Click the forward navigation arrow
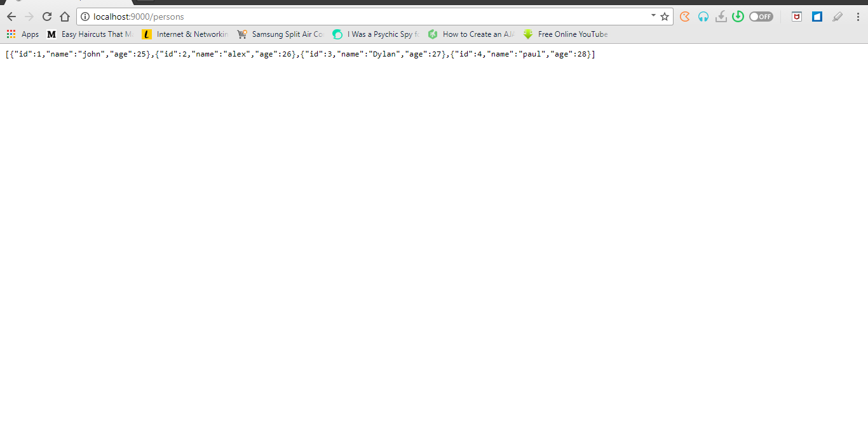This screenshot has height=446, width=868. click(29, 17)
